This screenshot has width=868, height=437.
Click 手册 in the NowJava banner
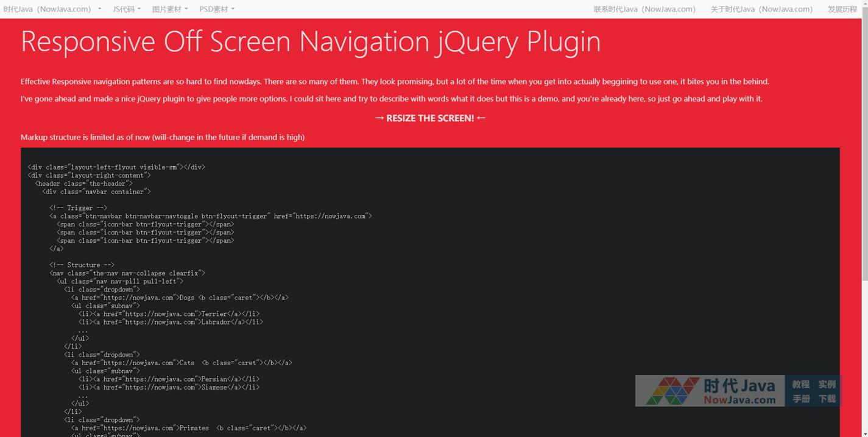click(800, 399)
